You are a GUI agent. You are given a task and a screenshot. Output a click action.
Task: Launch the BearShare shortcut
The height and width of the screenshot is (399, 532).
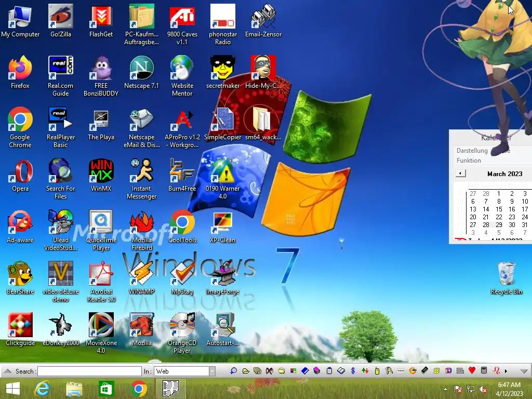click(20, 278)
